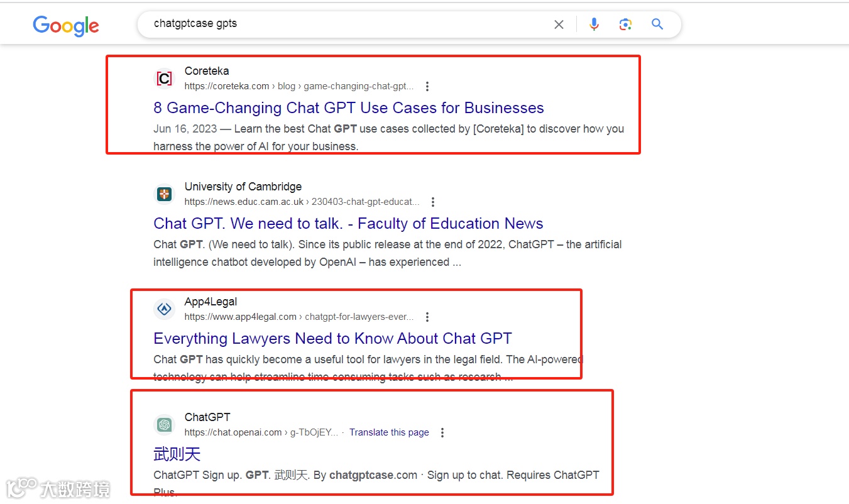Open the '武则天' result title
849x504 pixels.
(x=177, y=454)
